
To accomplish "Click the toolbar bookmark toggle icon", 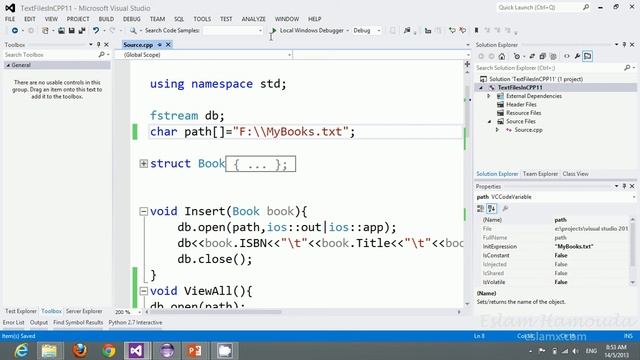I will (476, 31).
